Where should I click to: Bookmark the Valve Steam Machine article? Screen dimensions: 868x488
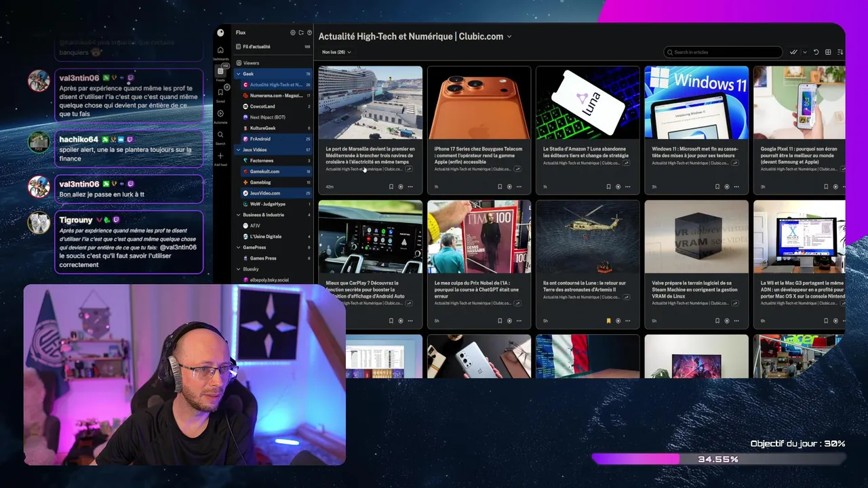point(717,321)
